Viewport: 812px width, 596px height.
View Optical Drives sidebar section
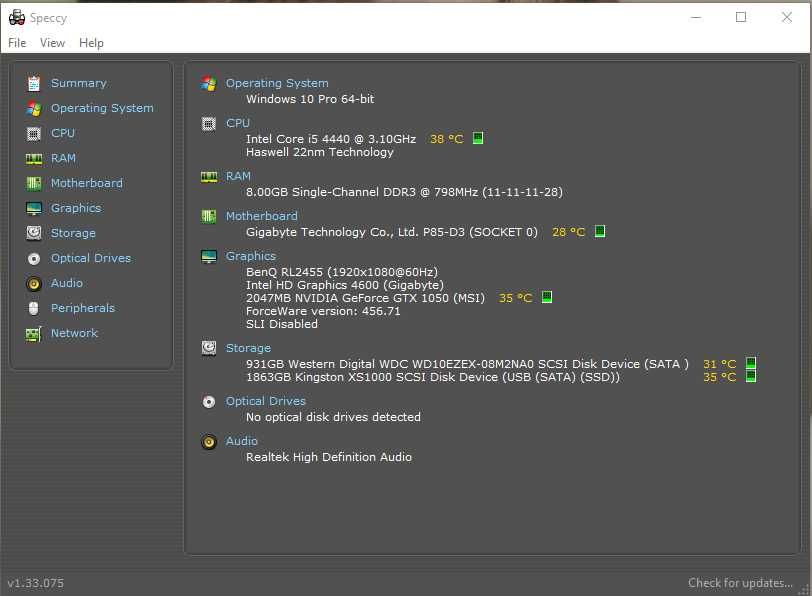click(x=91, y=258)
